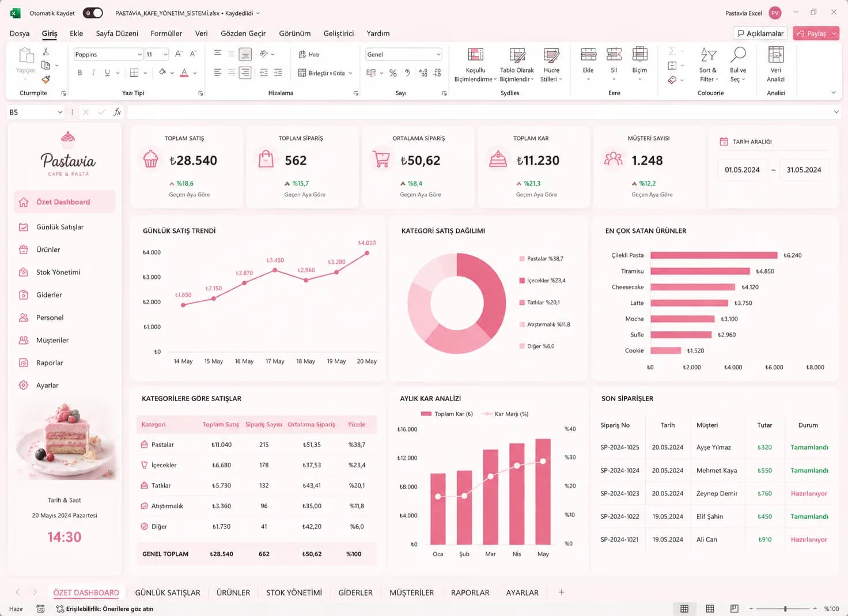The image size is (848, 616).
Task: Open the Açıklamalar comments button
Action: pyautogui.click(x=760, y=33)
